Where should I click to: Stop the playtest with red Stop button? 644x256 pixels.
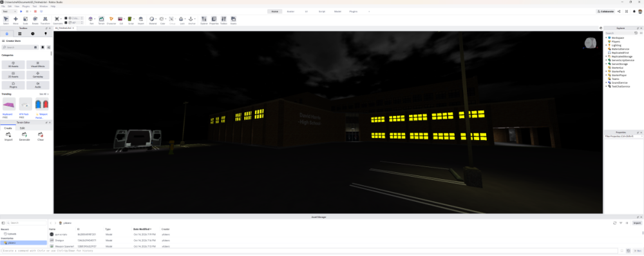coord(35,12)
